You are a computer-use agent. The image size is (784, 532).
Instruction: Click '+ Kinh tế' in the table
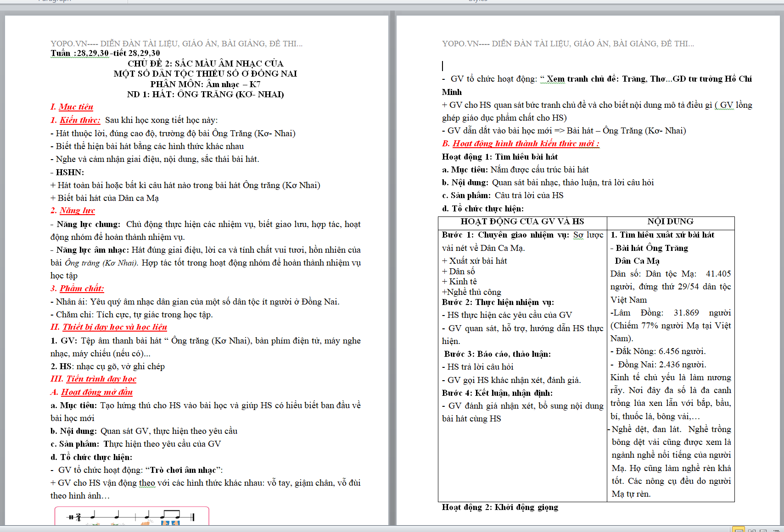459,282
